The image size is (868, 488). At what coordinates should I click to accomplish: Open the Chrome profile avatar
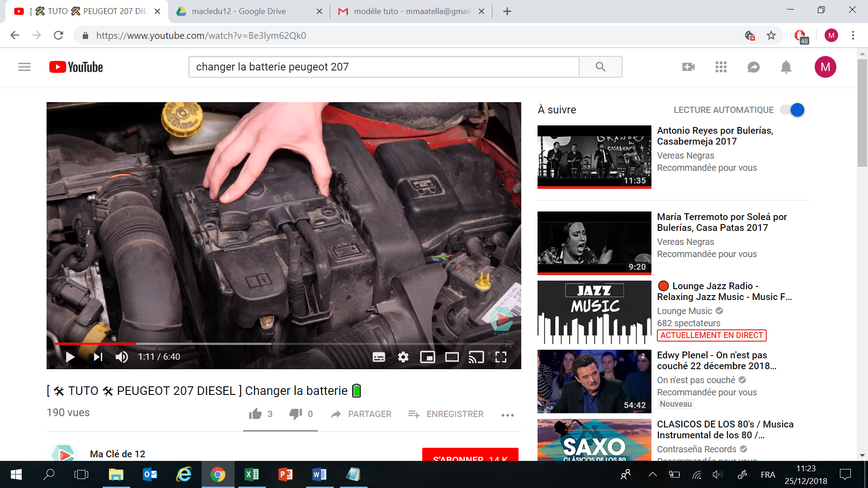[x=831, y=35]
